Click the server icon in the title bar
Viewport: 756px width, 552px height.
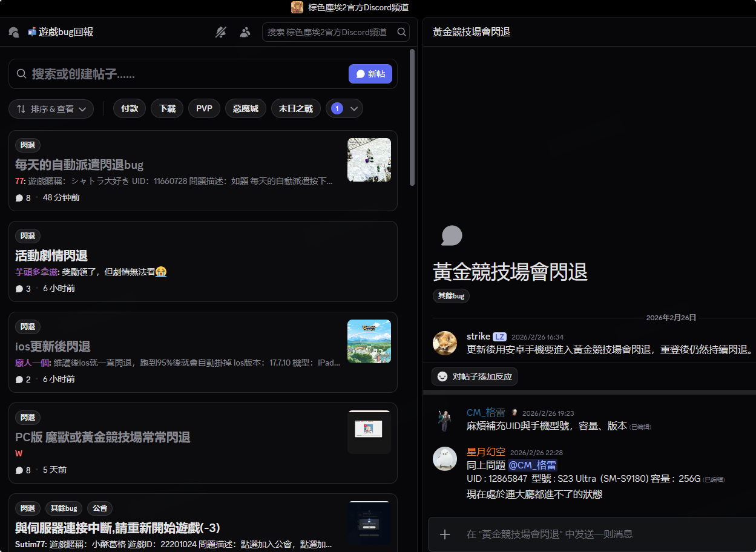pyautogui.click(x=297, y=7)
